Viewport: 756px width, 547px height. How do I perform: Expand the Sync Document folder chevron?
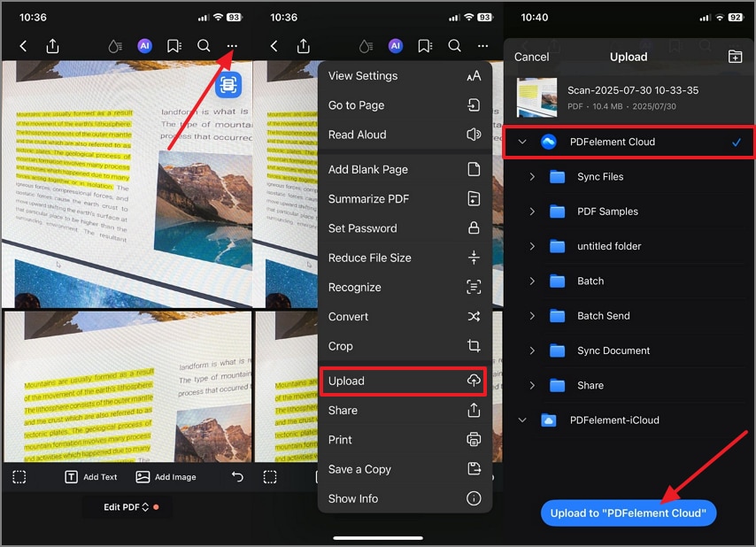(x=532, y=351)
